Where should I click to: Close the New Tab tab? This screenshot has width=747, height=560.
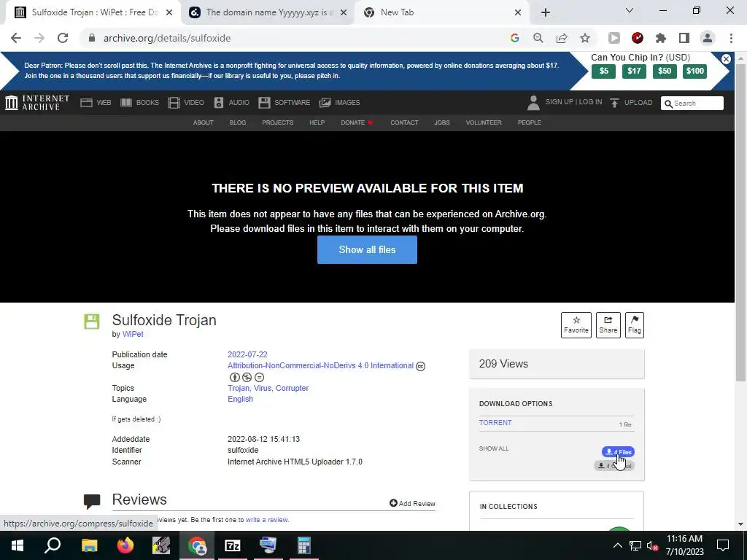[518, 12]
